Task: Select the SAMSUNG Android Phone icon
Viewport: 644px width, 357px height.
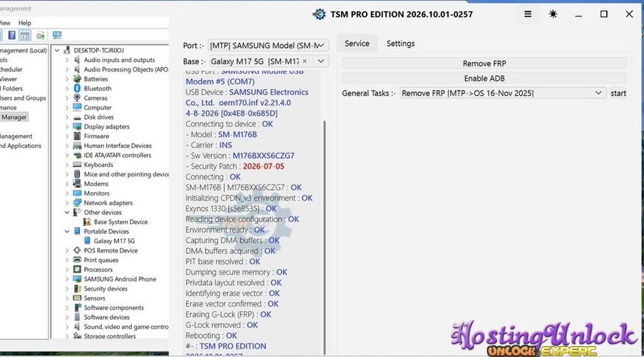Action: (77, 279)
